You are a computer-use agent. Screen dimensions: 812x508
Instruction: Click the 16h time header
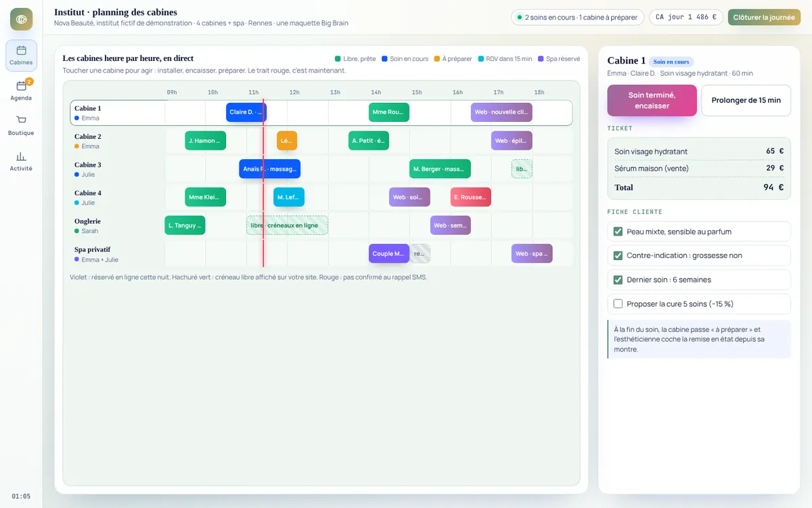457,92
